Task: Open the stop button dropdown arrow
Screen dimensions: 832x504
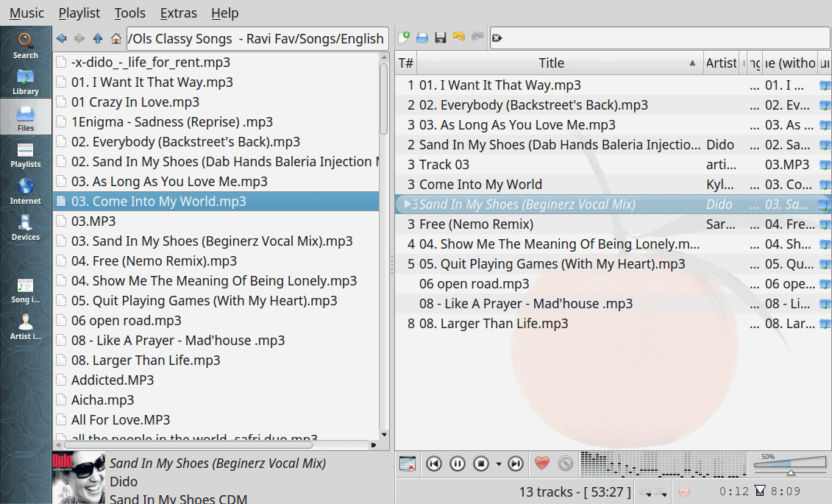Action: (x=499, y=464)
